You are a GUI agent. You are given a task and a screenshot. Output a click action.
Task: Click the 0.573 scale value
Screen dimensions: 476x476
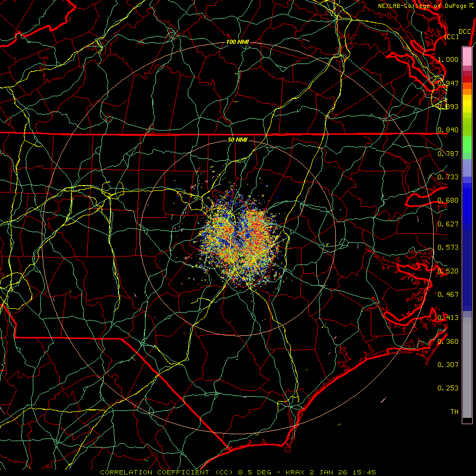448,248
